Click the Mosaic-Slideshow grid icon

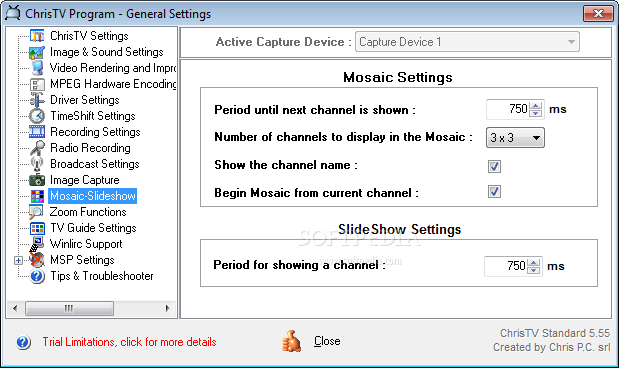click(x=37, y=196)
